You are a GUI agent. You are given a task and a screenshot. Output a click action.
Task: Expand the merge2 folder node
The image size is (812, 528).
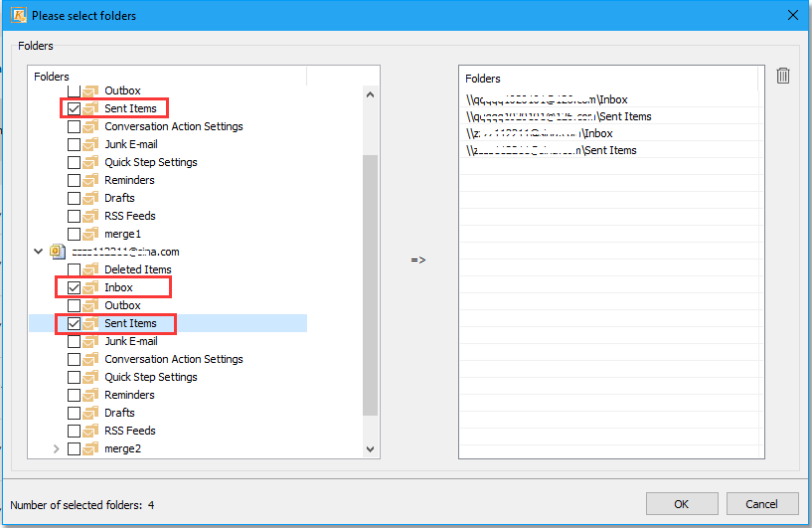tap(56, 448)
